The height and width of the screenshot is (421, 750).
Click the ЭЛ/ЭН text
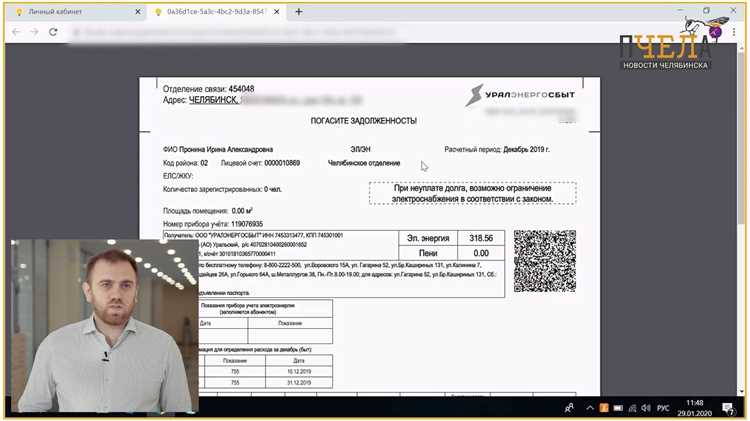(x=360, y=149)
